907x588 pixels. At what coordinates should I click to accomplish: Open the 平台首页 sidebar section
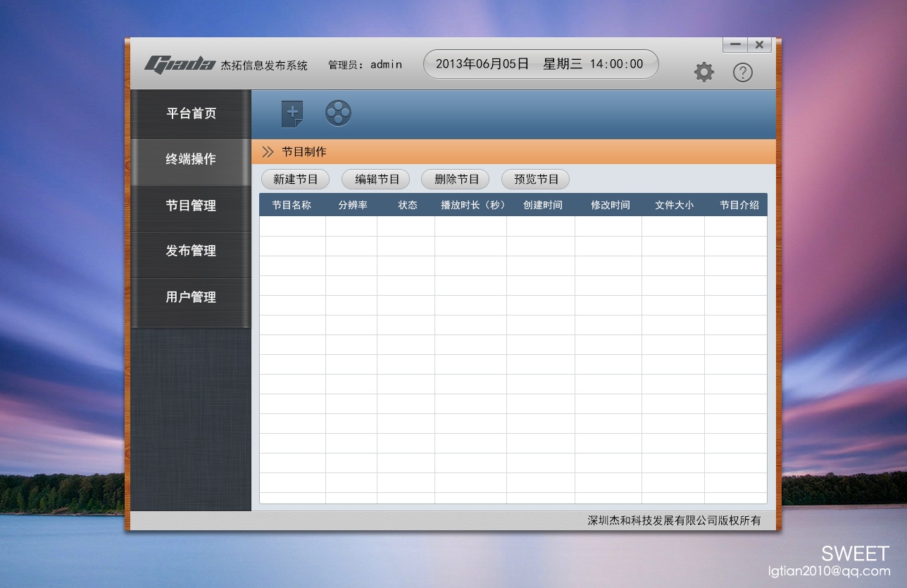pyautogui.click(x=191, y=113)
